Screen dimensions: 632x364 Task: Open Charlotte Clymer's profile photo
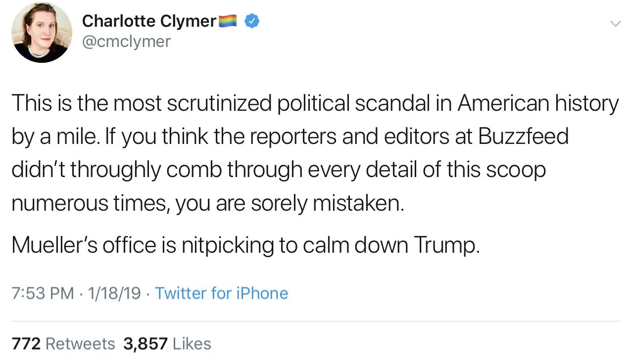click(42, 33)
